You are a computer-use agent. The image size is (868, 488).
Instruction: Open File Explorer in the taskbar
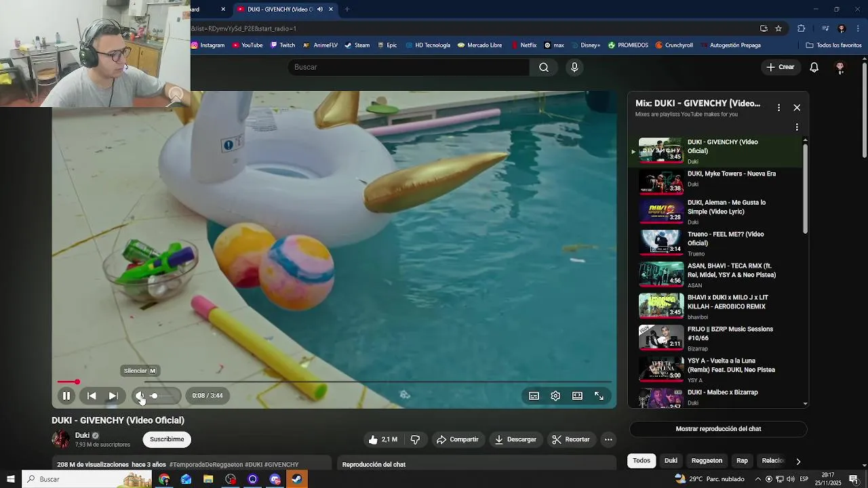[208, 479]
